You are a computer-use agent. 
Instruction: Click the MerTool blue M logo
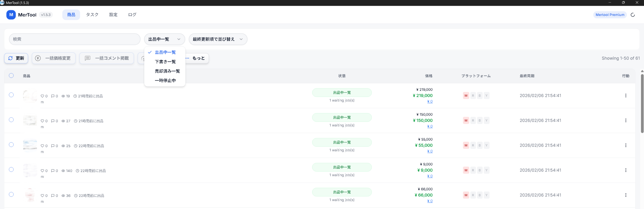[x=11, y=15]
